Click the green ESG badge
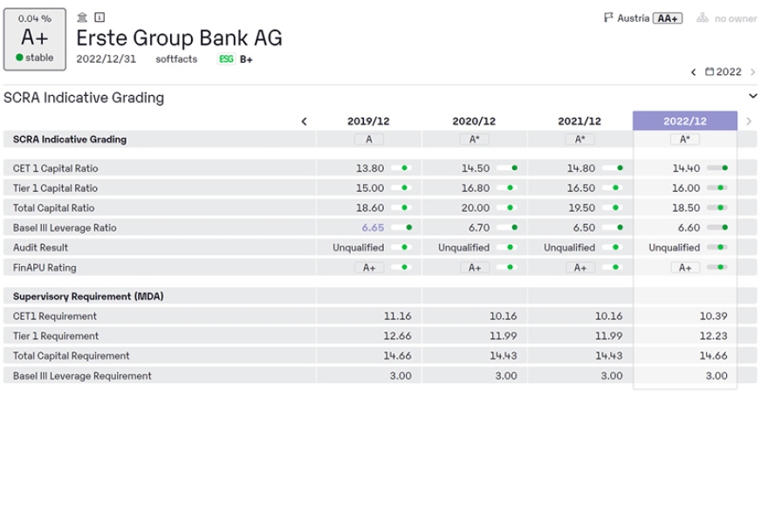768x532 pixels. [226, 59]
